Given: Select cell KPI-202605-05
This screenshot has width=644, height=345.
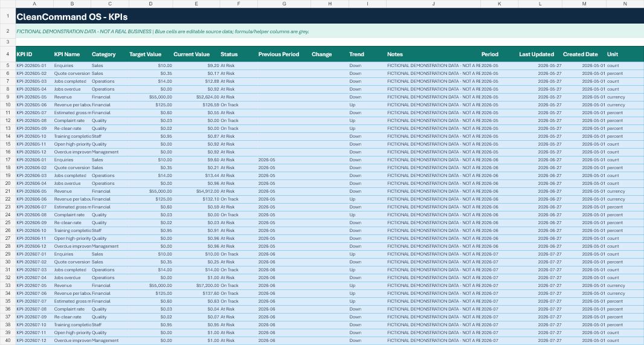Looking at the screenshot, I should pos(34,97).
